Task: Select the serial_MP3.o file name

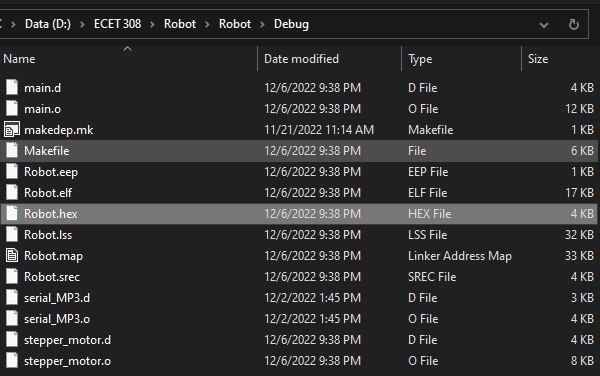Action: click(x=57, y=319)
